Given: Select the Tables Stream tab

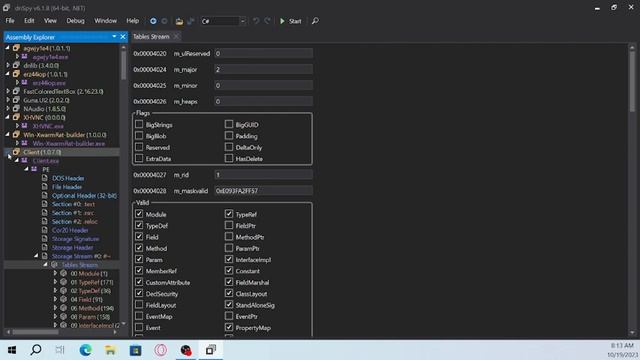Looking at the screenshot, I should (151, 37).
